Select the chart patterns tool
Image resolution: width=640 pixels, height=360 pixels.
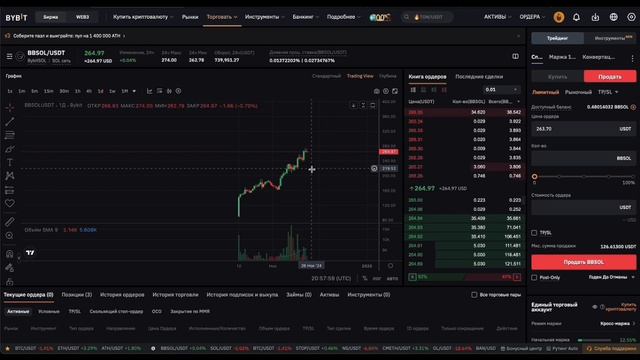click(x=10, y=176)
